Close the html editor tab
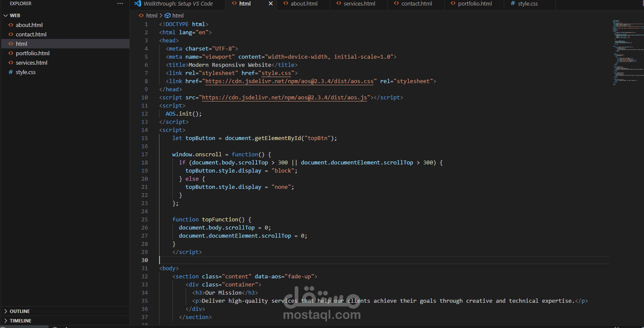Screen dimensions: 644x328 pos(271,3)
